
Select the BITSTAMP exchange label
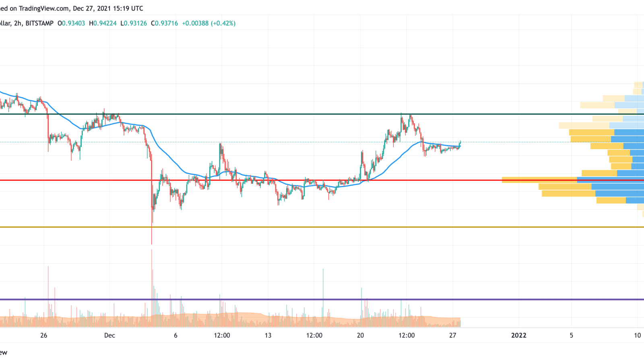tap(39, 23)
